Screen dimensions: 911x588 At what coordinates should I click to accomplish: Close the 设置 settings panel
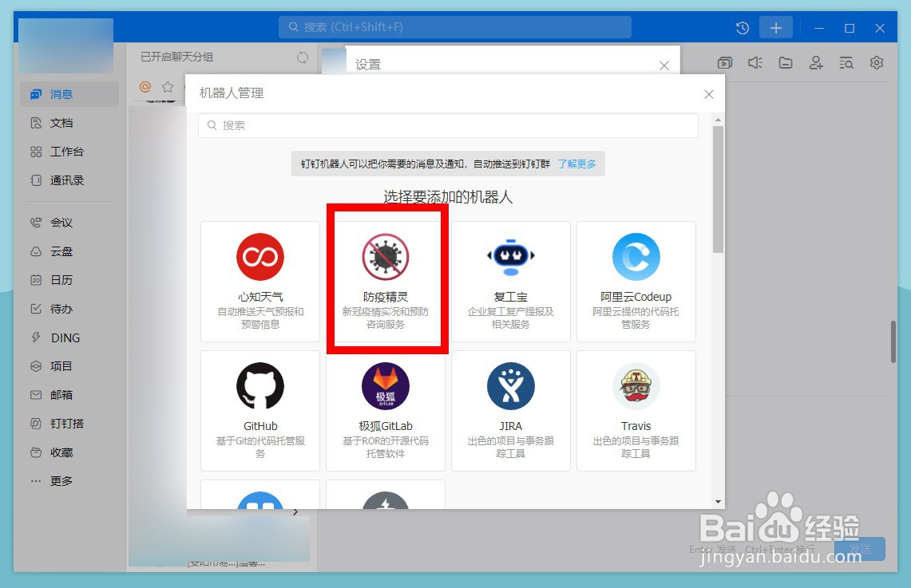pyautogui.click(x=664, y=65)
